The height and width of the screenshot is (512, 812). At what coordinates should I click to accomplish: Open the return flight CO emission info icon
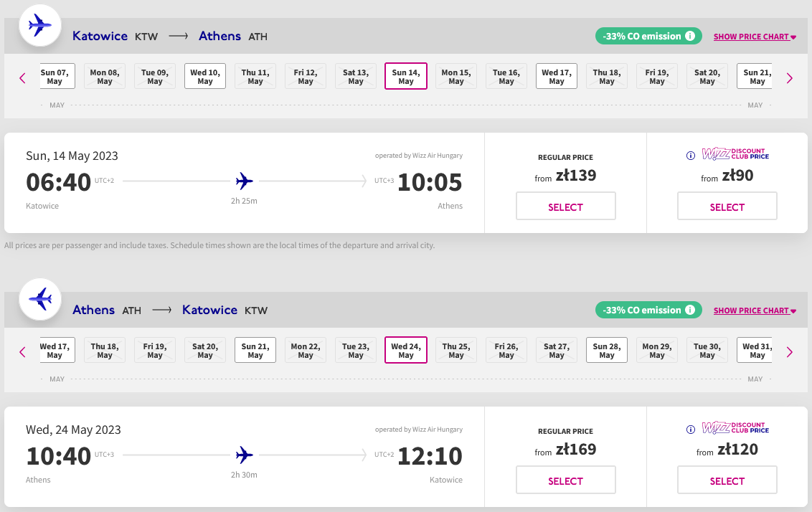pos(690,310)
